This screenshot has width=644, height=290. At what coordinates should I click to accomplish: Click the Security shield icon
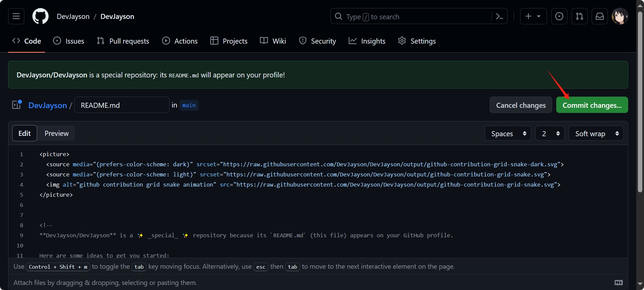tap(303, 41)
